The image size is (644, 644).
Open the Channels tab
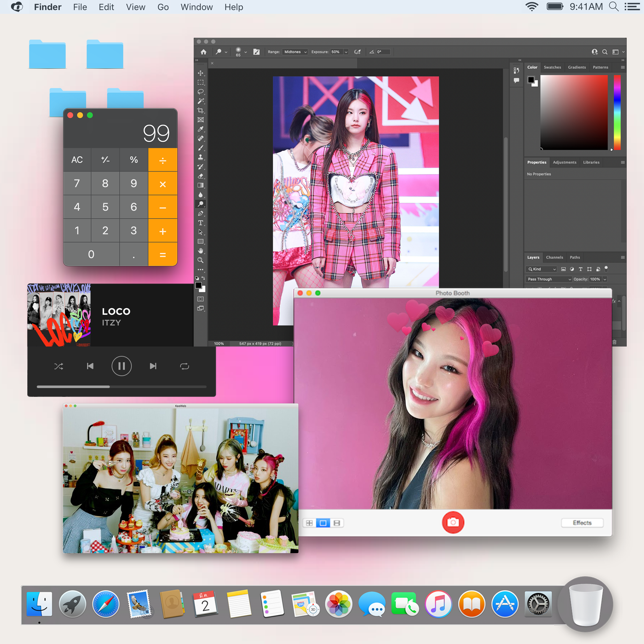[554, 257]
